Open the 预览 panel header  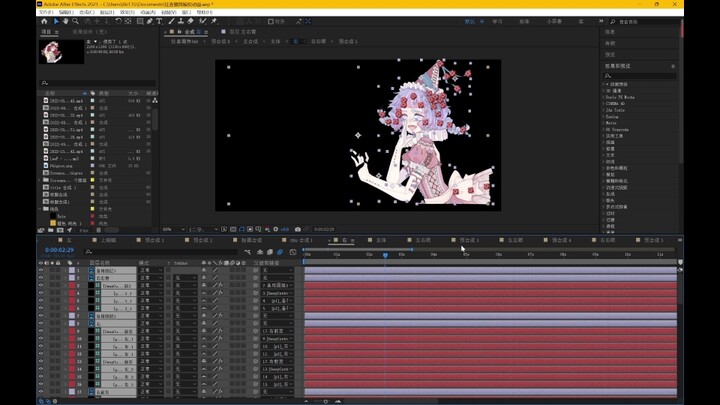610,54
